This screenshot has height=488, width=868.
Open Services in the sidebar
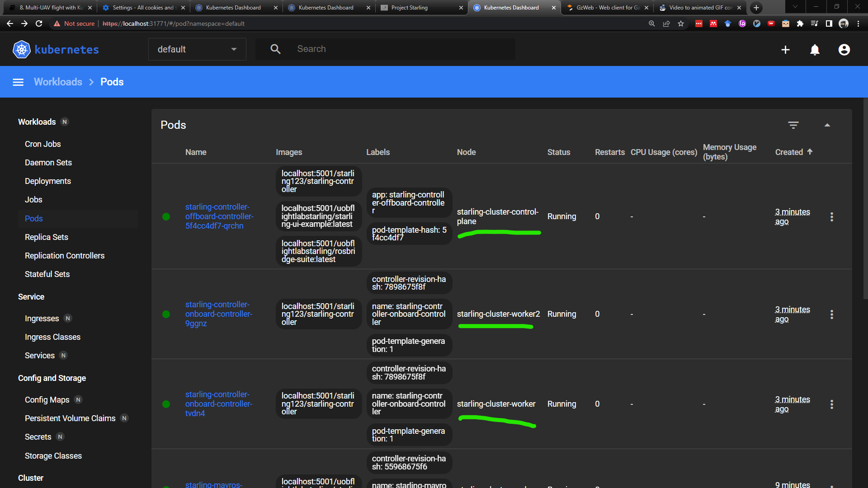tap(40, 356)
